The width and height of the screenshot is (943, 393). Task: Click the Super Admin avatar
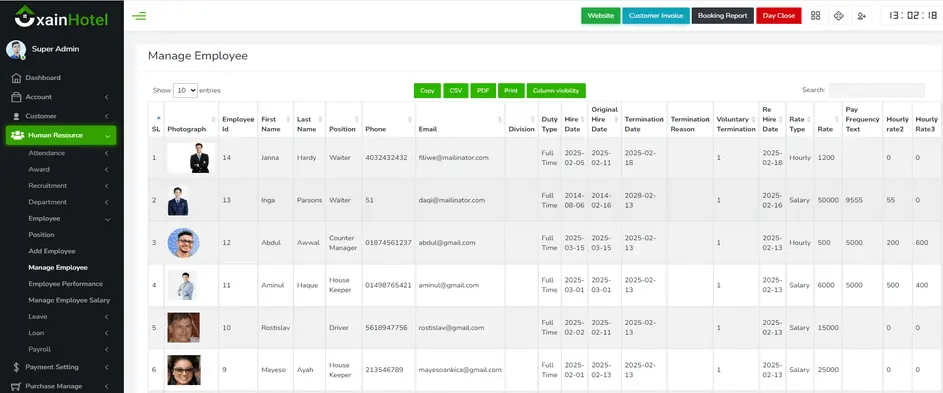point(16,49)
